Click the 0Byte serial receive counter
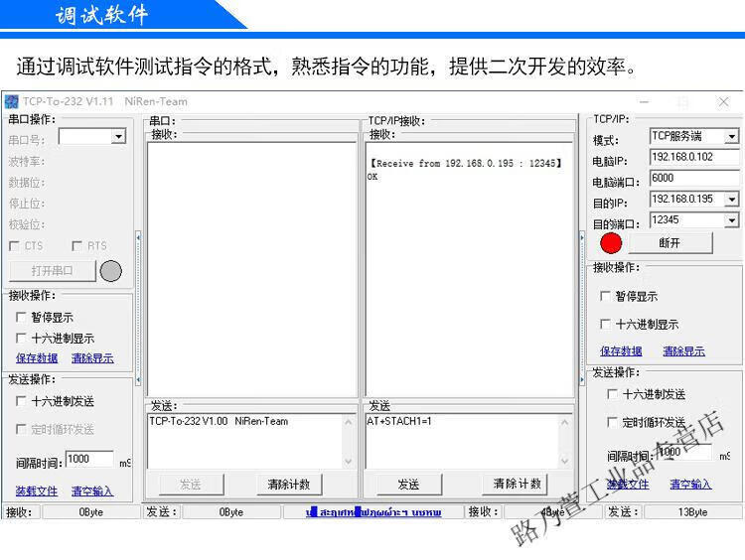745x560 pixels. point(90,512)
